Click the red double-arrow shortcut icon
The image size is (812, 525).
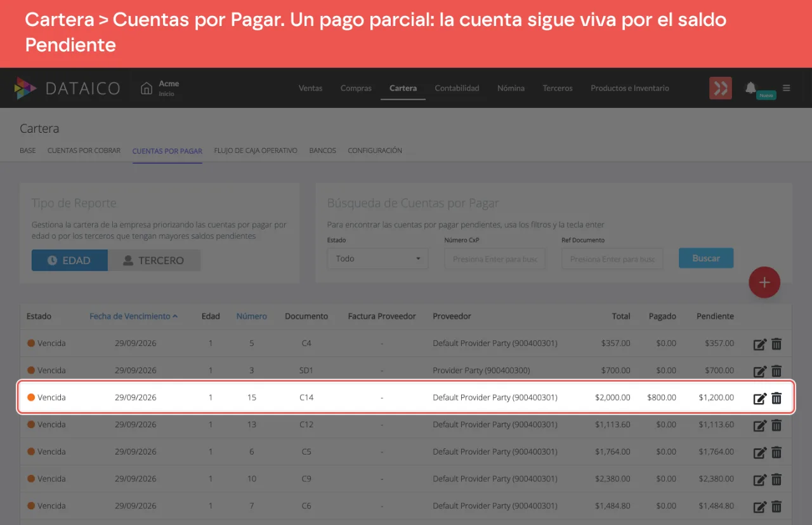pos(721,88)
